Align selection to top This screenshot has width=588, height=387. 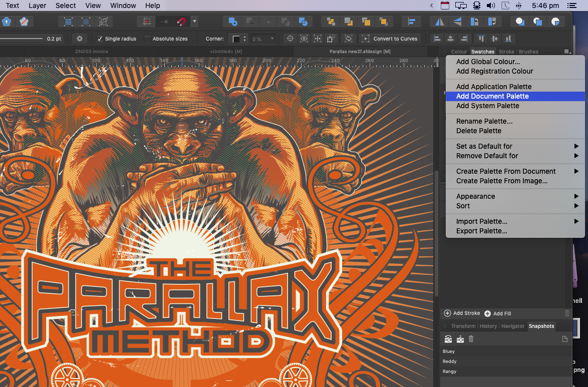[481, 39]
